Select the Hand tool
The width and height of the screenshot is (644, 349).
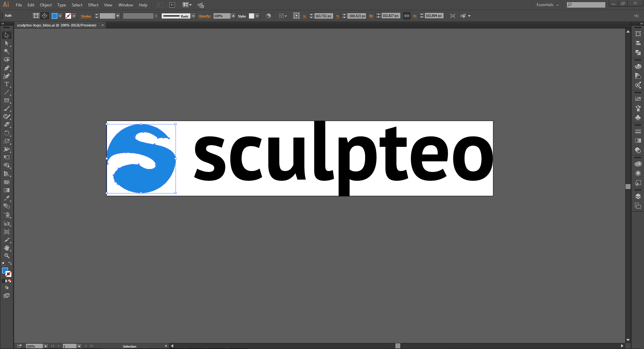7,248
